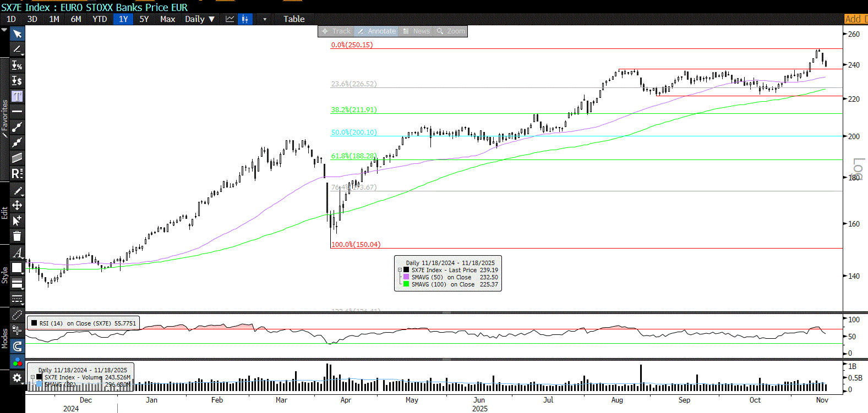Switch to line chart type icon
Screen dimensions: 868x413
click(x=230, y=19)
